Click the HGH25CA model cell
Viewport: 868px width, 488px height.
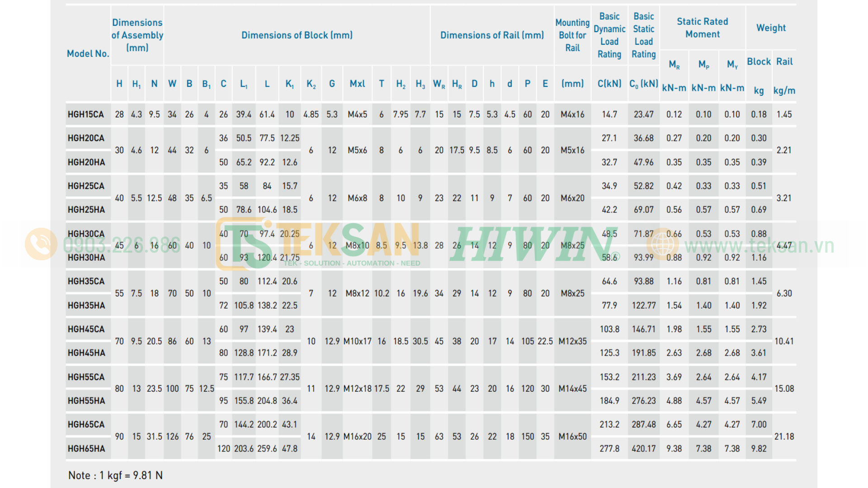pos(86,186)
